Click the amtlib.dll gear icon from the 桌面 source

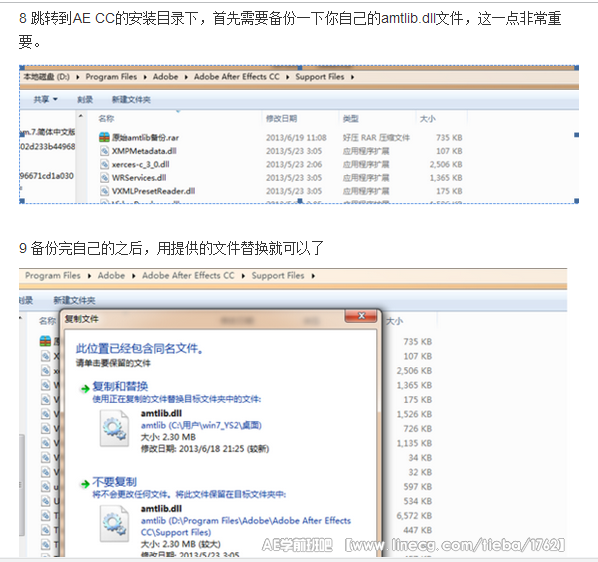point(114,428)
